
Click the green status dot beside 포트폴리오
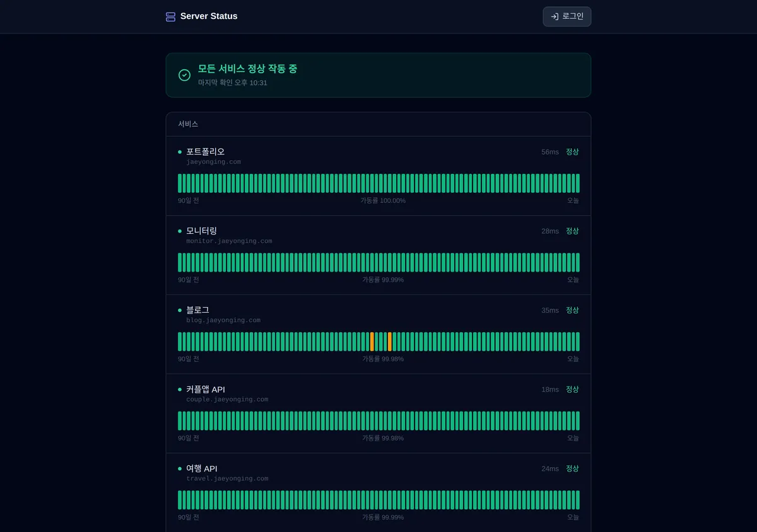tap(180, 152)
